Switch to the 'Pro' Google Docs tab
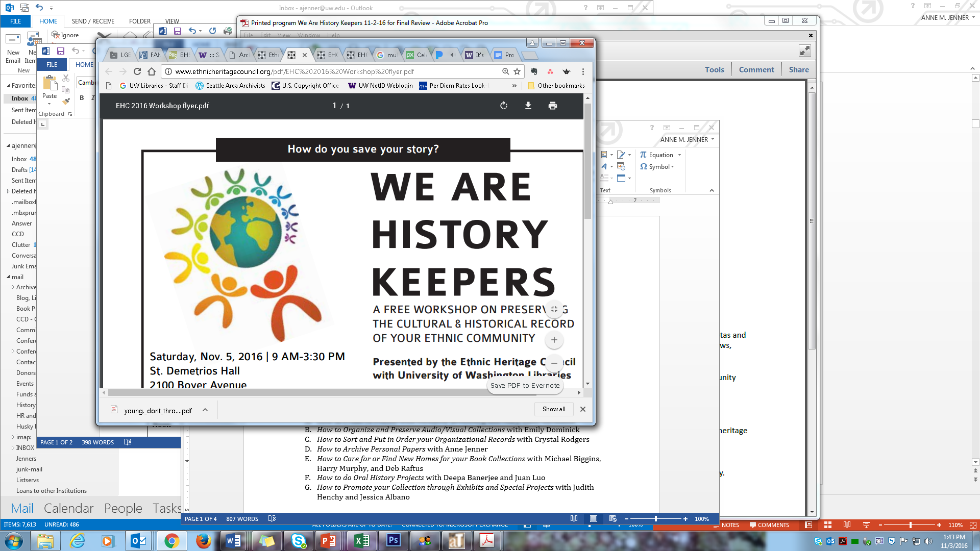This screenshot has height=551, width=980. pyautogui.click(x=505, y=55)
